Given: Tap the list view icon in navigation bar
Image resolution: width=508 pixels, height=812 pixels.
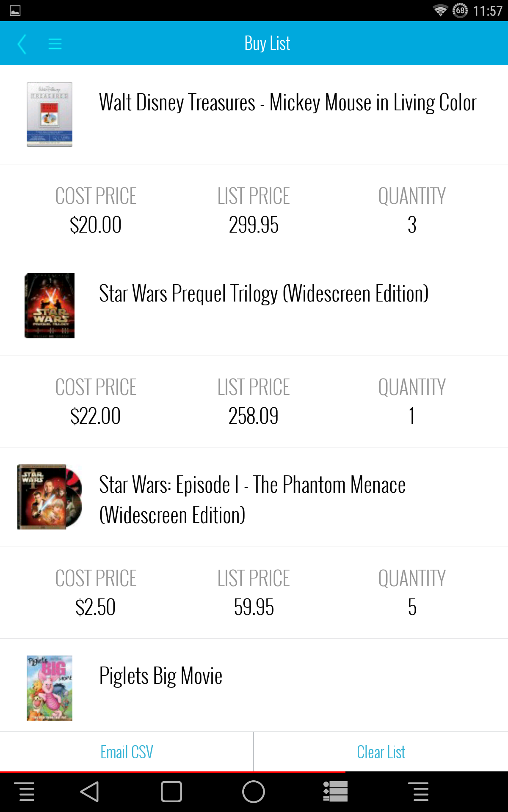Looking at the screenshot, I should point(335,792).
